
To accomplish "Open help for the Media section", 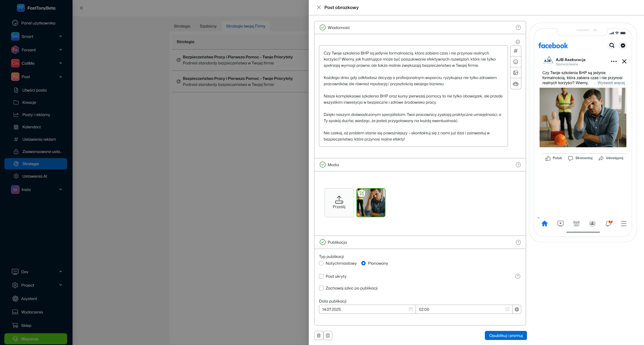I will 518,165.
